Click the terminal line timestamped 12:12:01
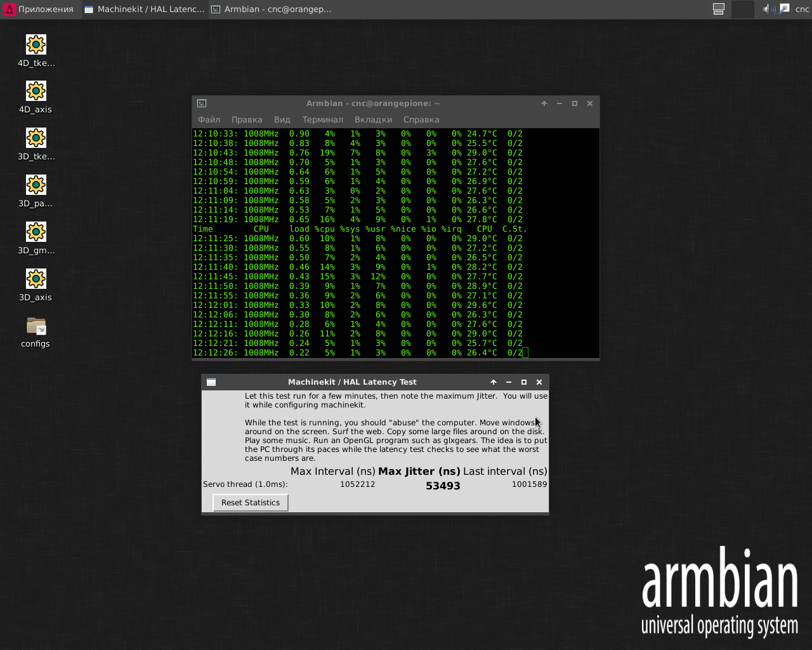Viewport: 812px width, 650px height. tap(358, 305)
